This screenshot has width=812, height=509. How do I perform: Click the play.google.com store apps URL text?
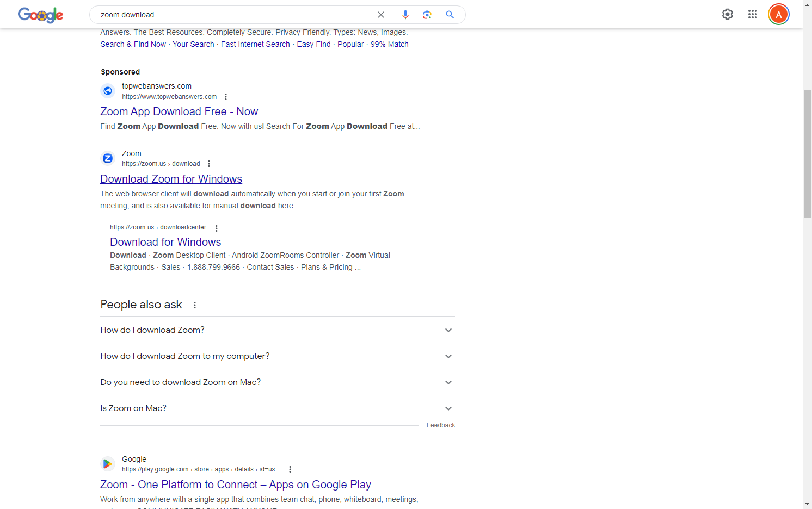click(201, 469)
